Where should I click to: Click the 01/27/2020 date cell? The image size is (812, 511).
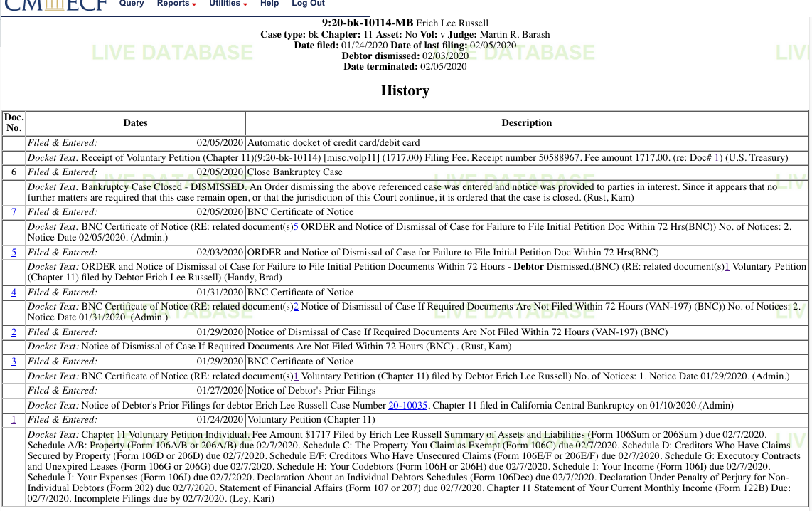coord(220,391)
